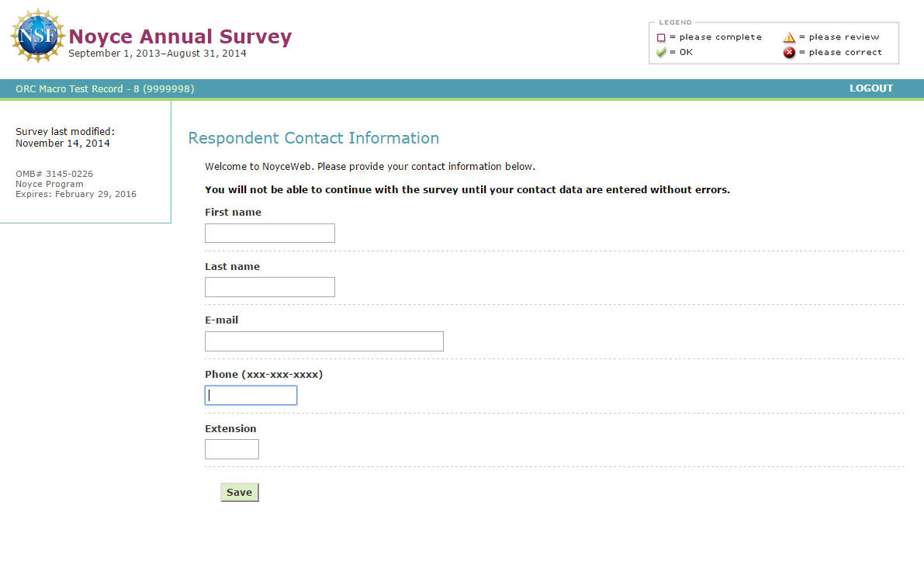This screenshot has width=924, height=585.
Task: Click the 'Phone (xxx-xxx-xxxx)' label
Action: pyautogui.click(x=264, y=375)
